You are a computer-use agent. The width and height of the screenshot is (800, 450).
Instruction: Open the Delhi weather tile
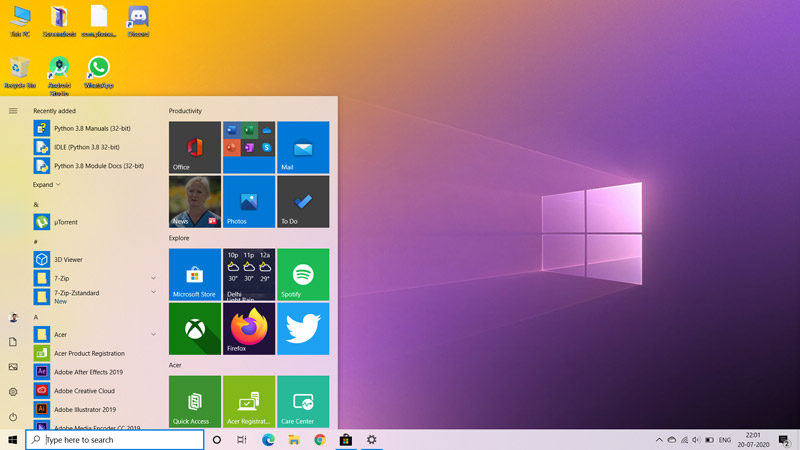(x=249, y=274)
